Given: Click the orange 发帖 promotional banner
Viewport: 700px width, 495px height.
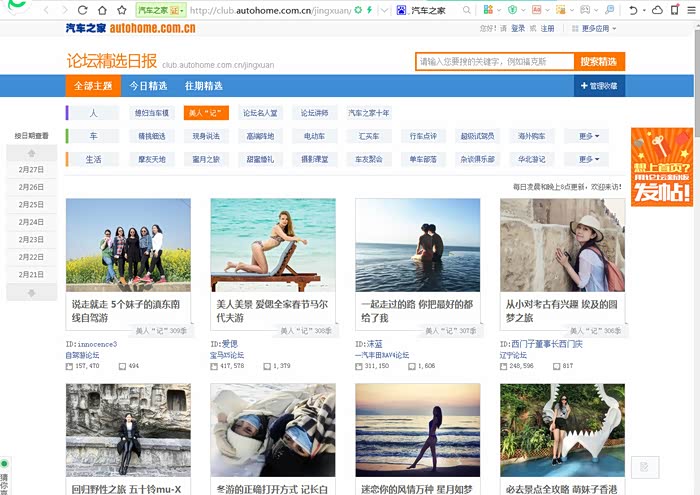Looking at the screenshot, I should (662, 167).
